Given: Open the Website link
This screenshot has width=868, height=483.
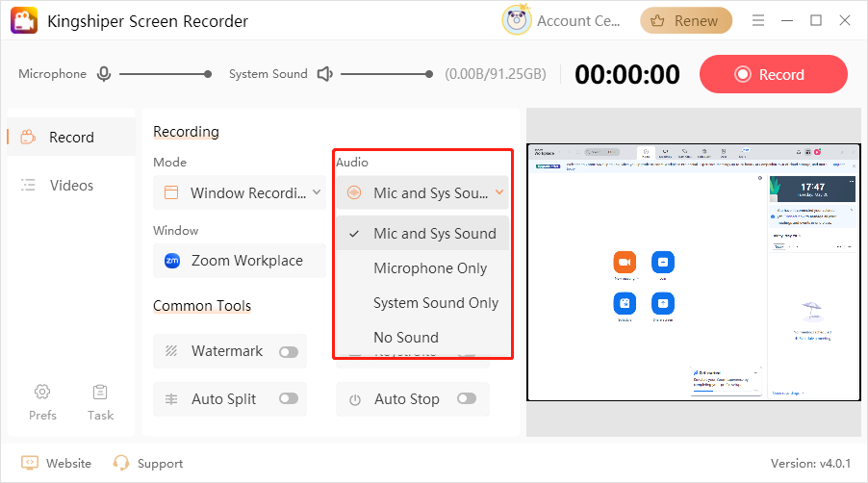Looking at the screenshot, I should click(68, 463).
